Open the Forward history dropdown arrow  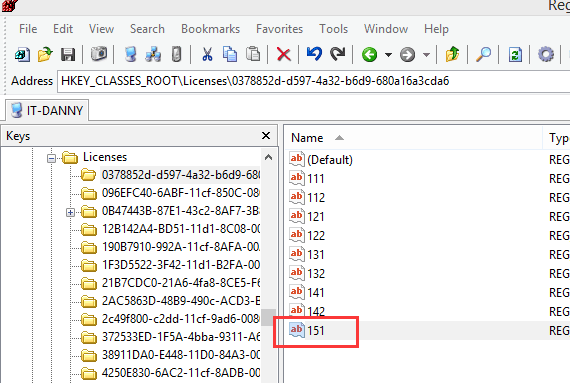[x=426, y=55]
